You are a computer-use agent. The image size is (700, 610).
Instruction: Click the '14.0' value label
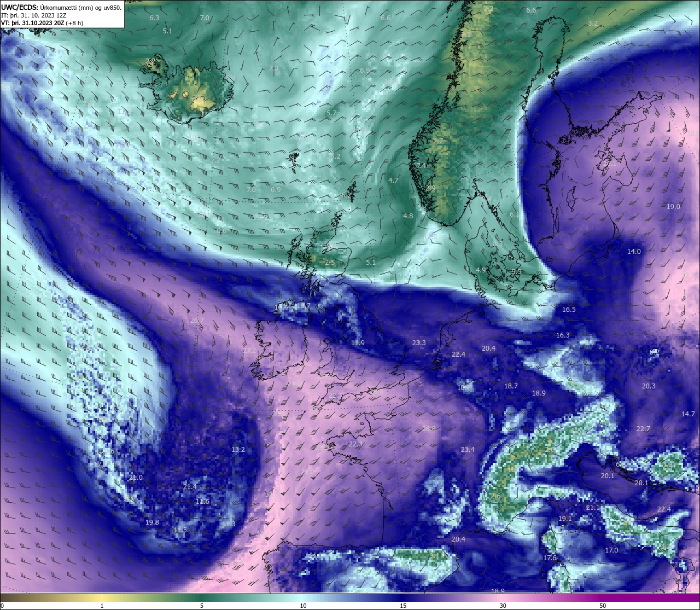point(634,252)
